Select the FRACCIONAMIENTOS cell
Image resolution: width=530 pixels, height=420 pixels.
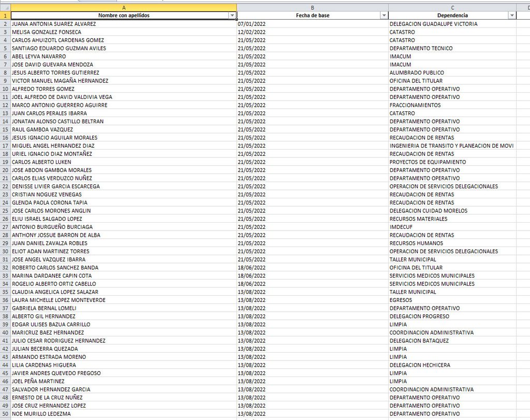[x=452, y=105]
